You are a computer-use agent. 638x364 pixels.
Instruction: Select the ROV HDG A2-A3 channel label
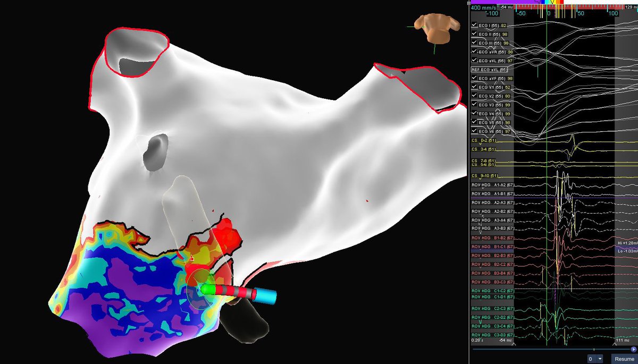[492, 202]
